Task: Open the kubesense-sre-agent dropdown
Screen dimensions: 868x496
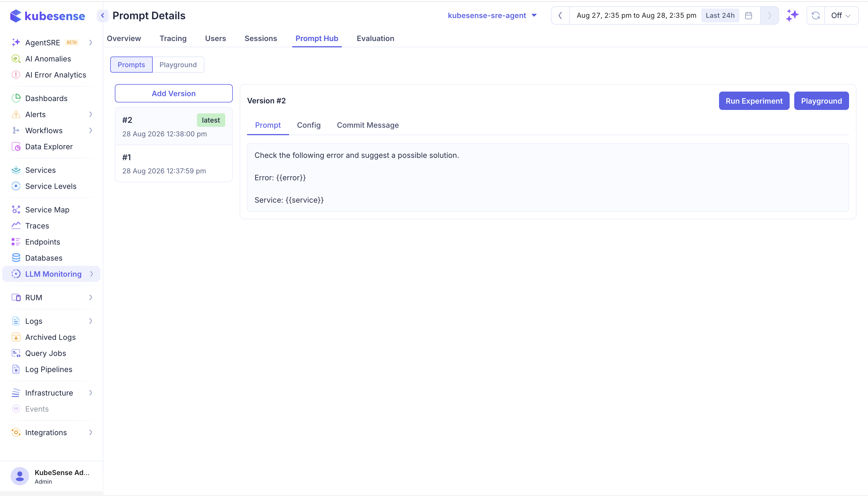Action: pos(492,16)
